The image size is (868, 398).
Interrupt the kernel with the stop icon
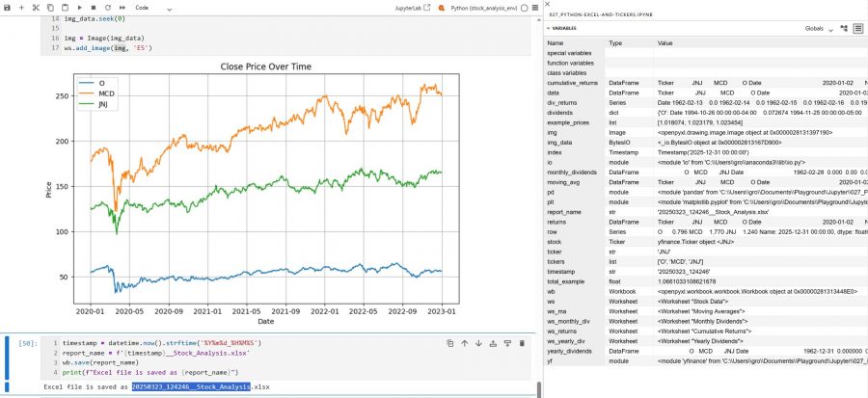[x=94, y=8]
